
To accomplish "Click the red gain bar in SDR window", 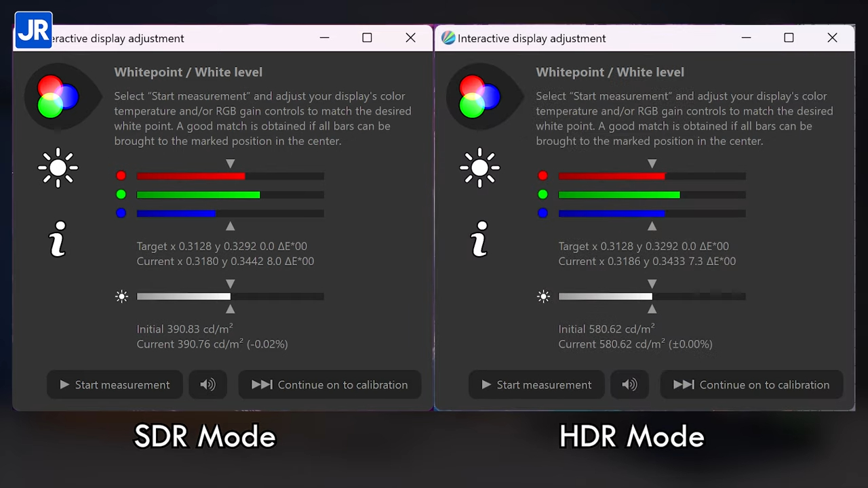I will 230,176.
